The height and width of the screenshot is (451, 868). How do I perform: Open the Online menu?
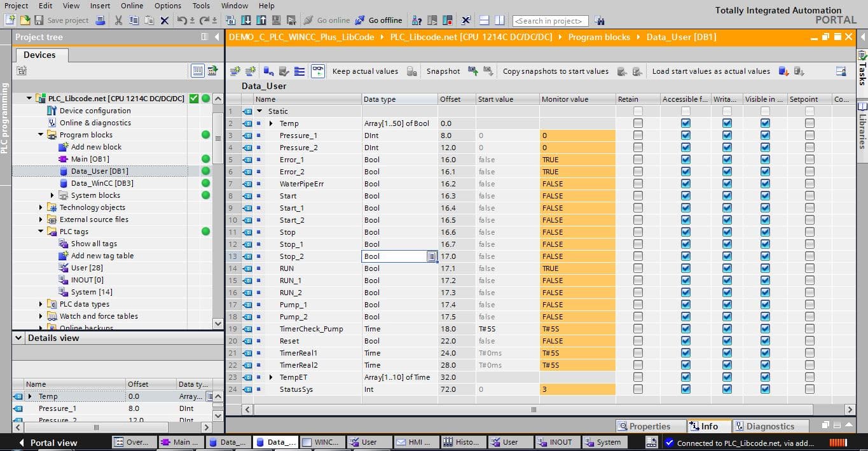coord(132,6)
